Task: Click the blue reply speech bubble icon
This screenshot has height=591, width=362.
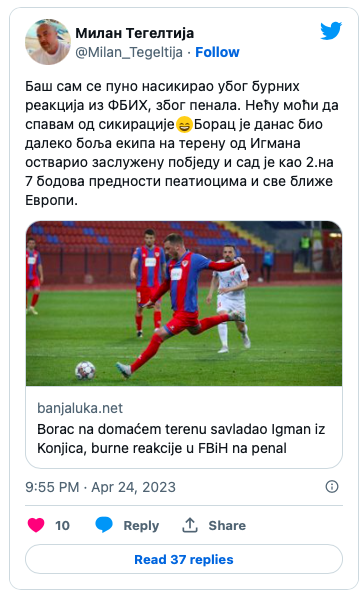Action: click(104, 525)
